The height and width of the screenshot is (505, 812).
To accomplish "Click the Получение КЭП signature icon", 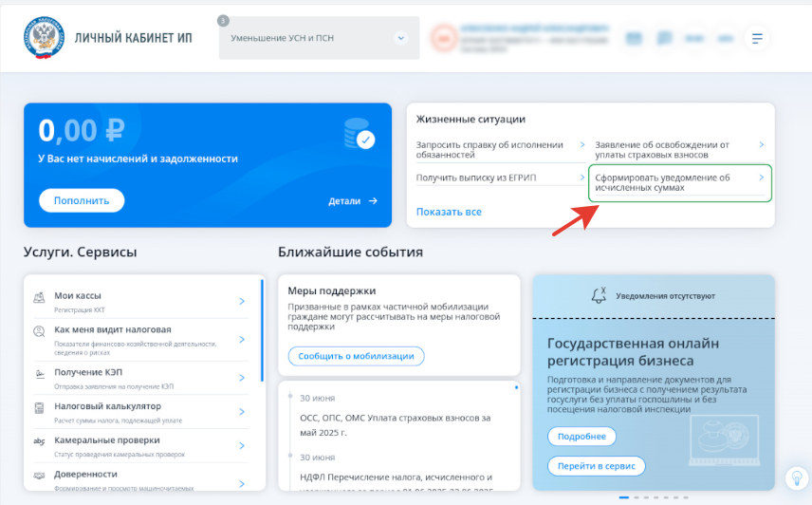I will 39,374.
